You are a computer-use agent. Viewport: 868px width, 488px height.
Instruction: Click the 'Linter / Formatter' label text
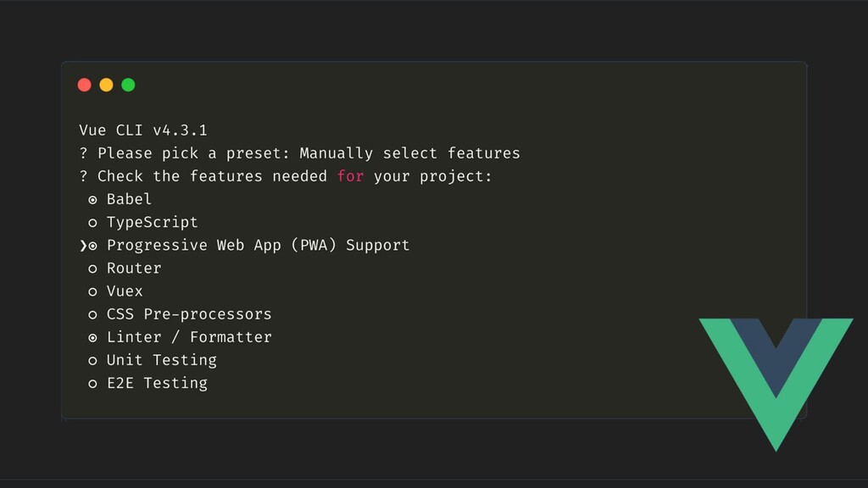[x=189, y=337]
